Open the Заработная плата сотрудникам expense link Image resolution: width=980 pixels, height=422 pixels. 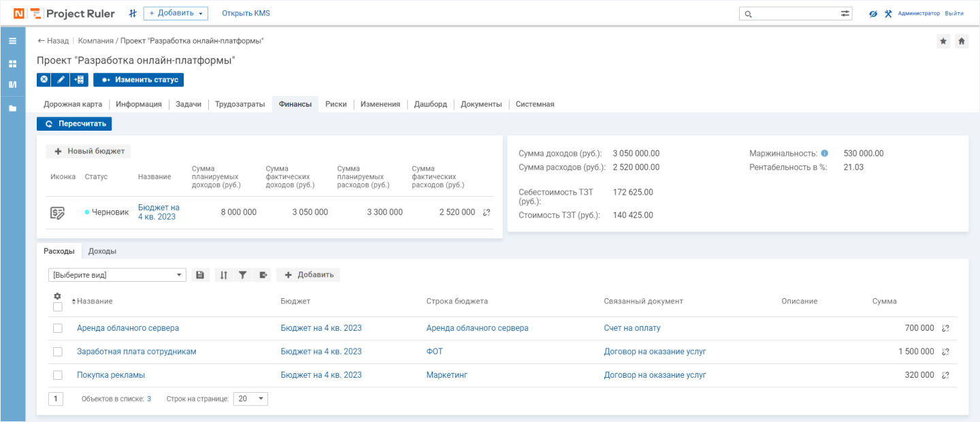click(x=137, y=352)
